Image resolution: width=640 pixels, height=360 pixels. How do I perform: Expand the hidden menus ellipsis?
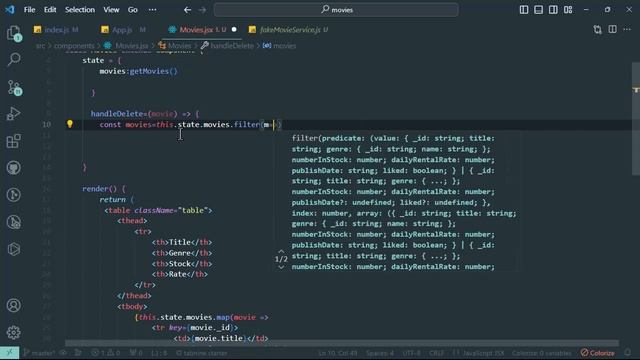(x=152, y=9)
